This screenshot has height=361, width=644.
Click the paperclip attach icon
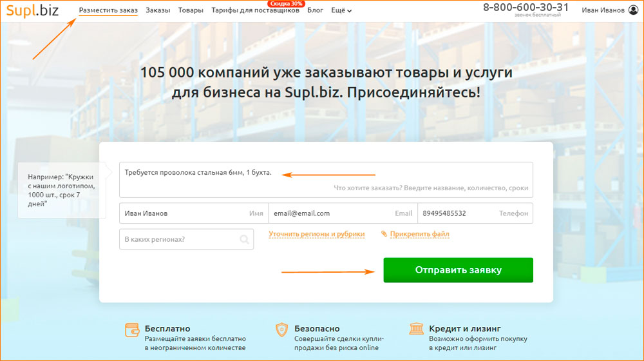coord(384,233)
